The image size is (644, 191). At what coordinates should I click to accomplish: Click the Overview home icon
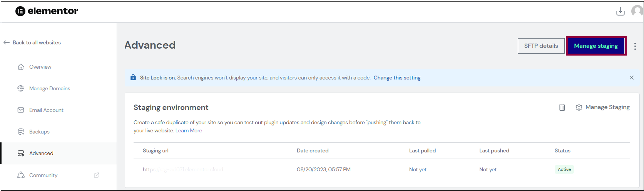(21, 67)
